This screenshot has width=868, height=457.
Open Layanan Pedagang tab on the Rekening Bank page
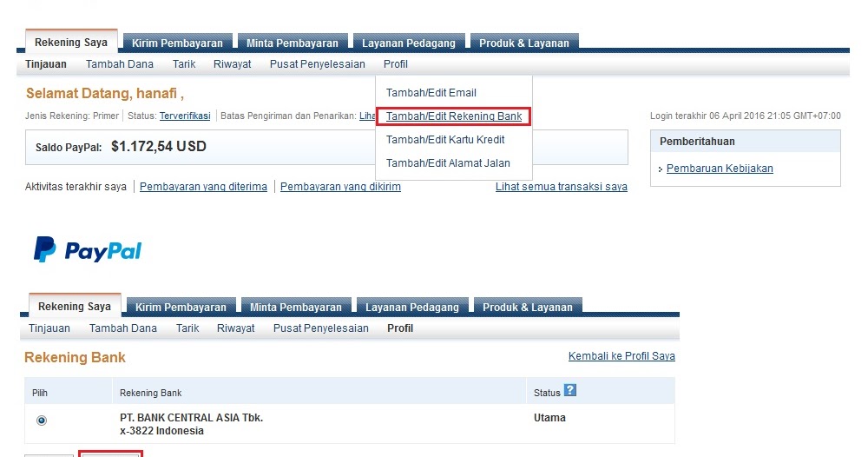point(411,307)
